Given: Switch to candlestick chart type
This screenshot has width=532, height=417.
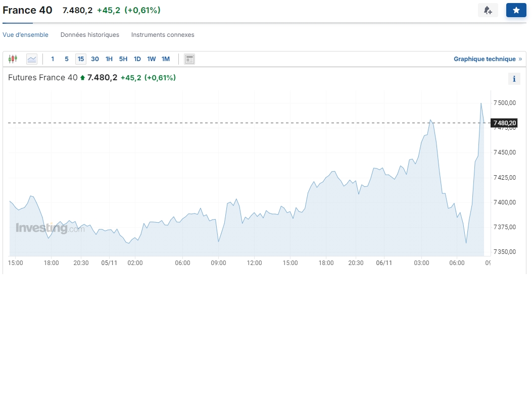Looking at the screenshot, I should pos(13,59).
